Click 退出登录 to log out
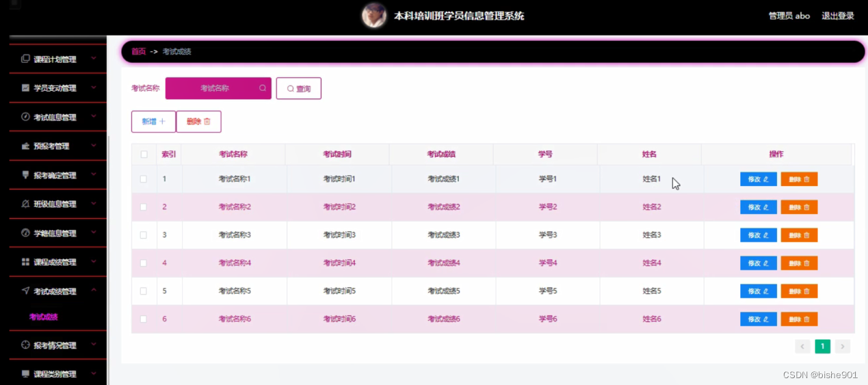This screenshot has width=868, height=385. click(838, 16)
